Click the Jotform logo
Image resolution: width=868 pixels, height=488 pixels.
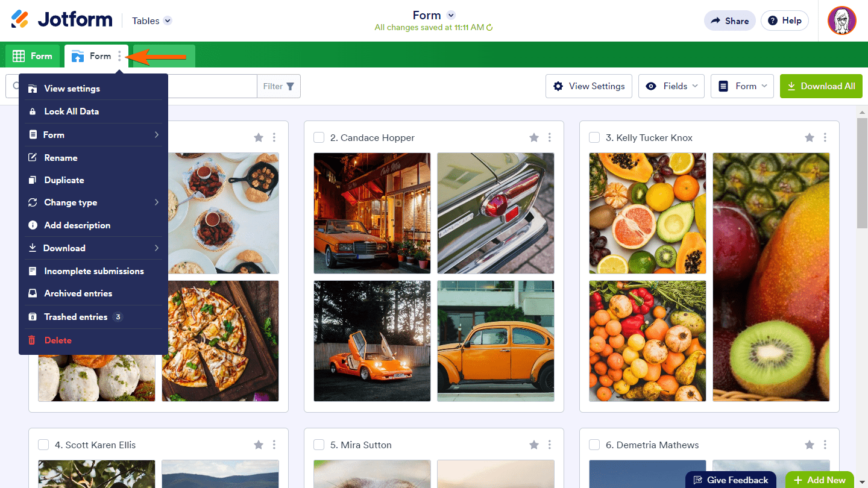[x=61, y=20]
